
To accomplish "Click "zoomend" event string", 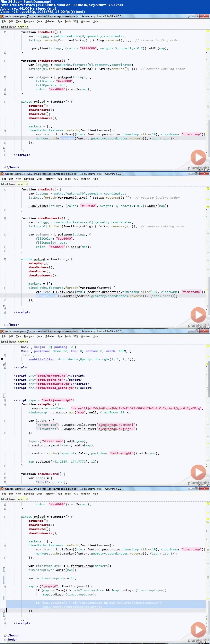I will 50,586.
